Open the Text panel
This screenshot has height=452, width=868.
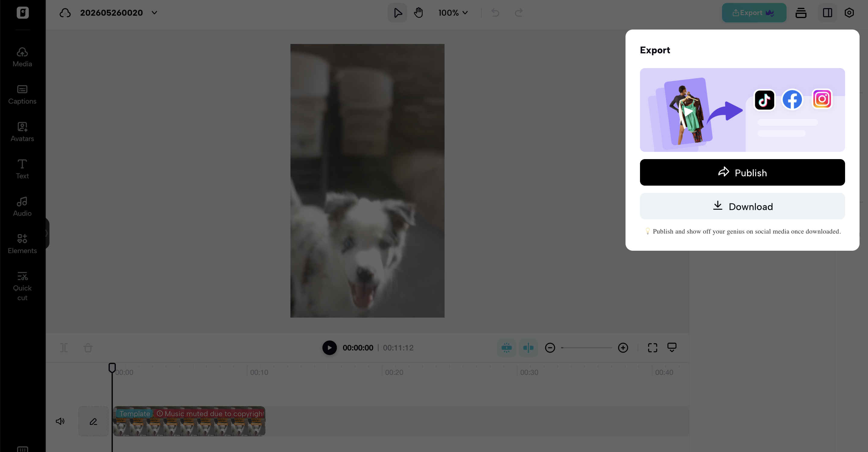(22, 169)
